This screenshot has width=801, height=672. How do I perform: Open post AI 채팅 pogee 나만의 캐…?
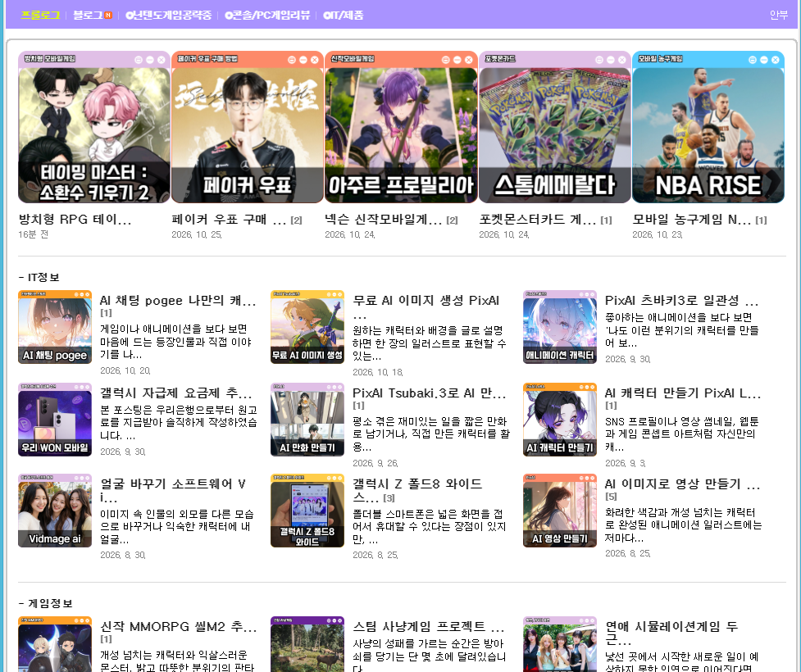point(178,300)
